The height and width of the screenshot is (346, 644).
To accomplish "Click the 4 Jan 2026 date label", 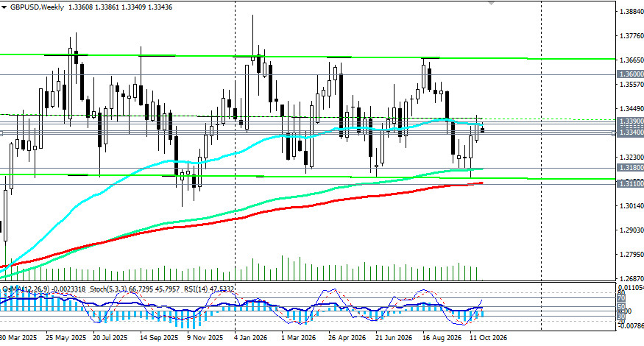I will 250,338.
